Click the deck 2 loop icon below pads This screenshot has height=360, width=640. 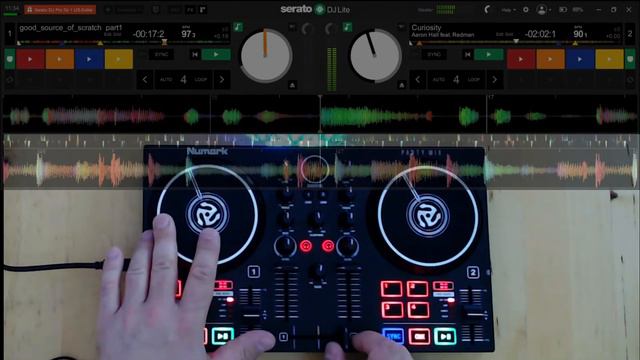(x=630, y=80)
